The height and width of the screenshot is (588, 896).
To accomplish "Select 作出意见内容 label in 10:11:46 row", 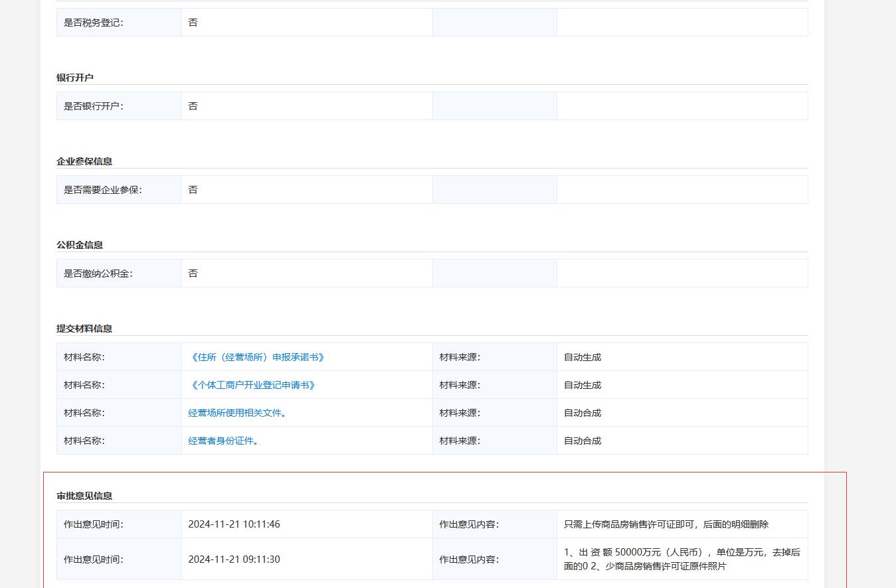I will [x=469, y=524].
